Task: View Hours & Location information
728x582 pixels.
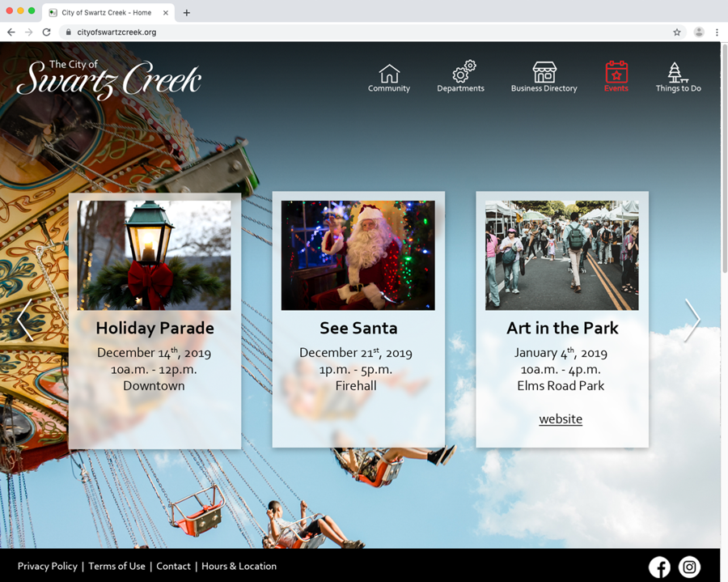Action: 239,567
